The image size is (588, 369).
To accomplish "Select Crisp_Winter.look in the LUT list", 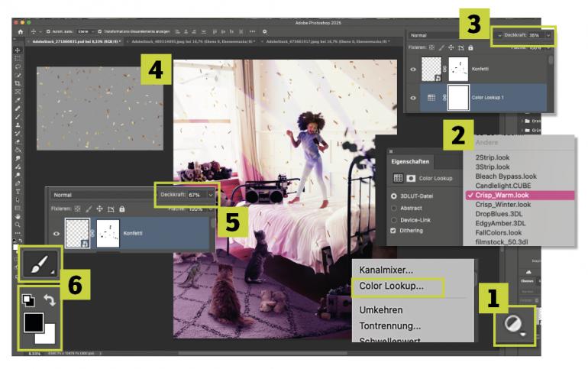I will [x=503, y=205].
